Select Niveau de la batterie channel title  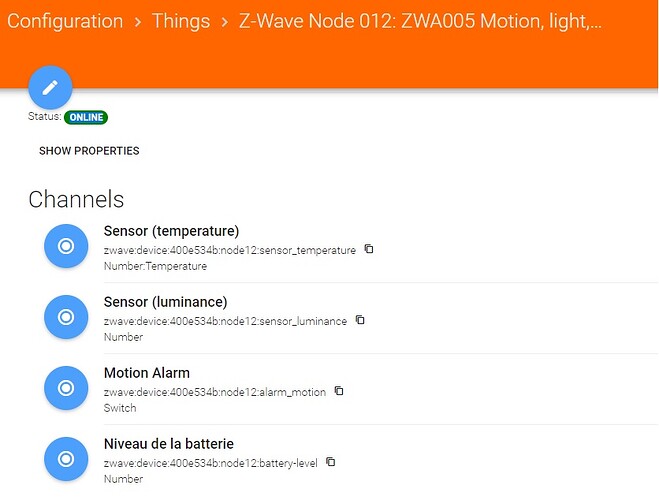(169, 444)
